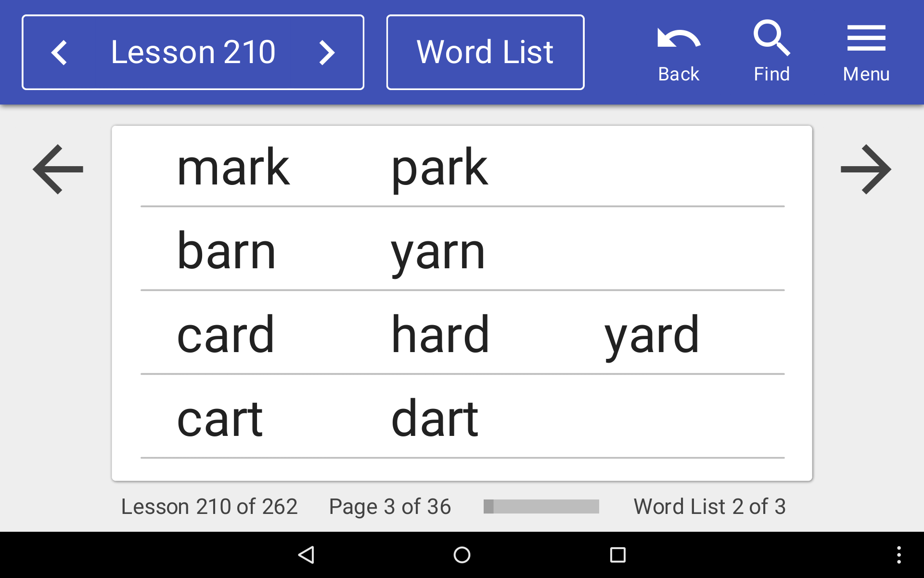Open Android recent apps square
Screen dimensions: 924x578
click(618, 555)
